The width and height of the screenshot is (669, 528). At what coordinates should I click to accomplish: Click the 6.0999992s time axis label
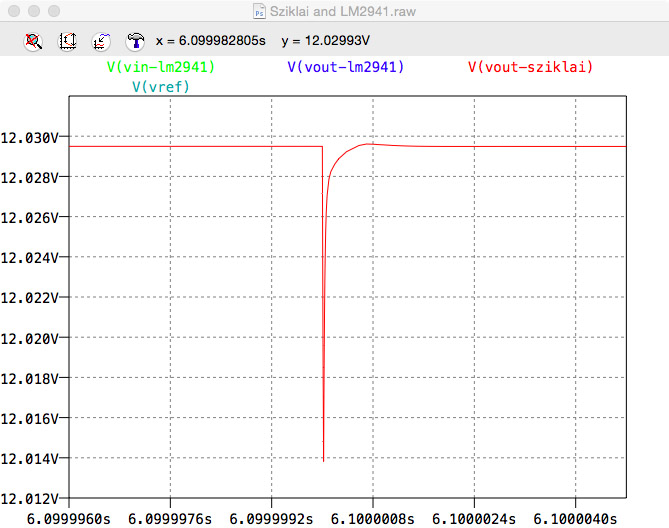271,519
